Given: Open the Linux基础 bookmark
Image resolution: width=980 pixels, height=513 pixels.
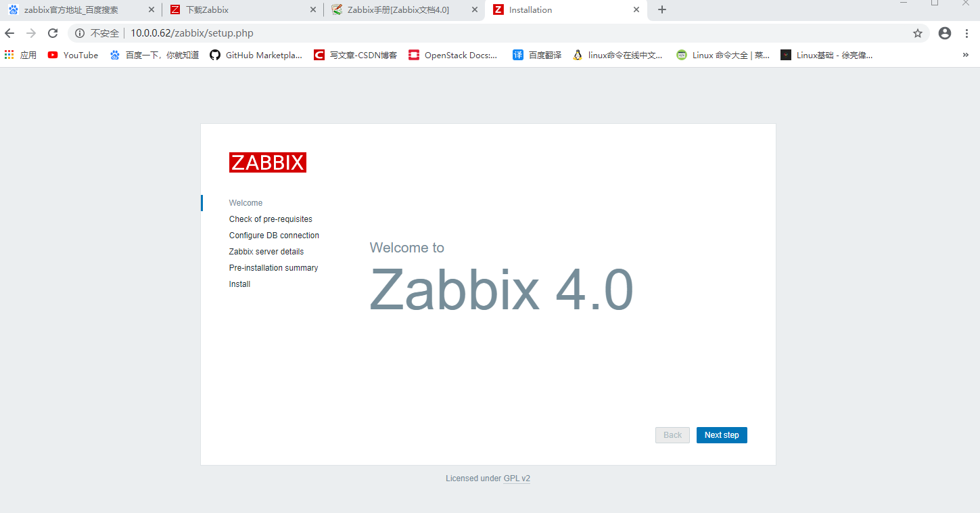Looking at the screenshot, I should coord(826,55).
